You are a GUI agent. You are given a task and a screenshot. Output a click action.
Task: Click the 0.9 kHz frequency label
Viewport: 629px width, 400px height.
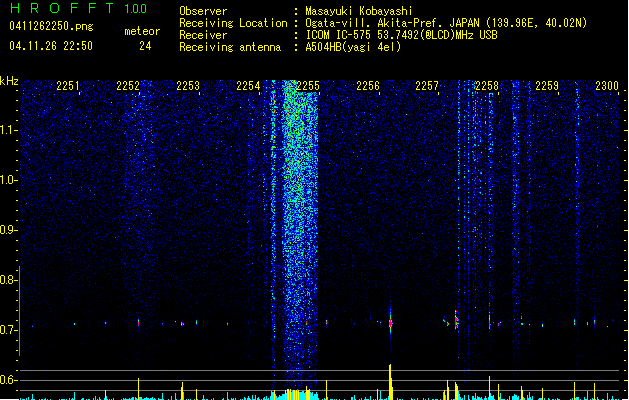[x=8, y=230]
